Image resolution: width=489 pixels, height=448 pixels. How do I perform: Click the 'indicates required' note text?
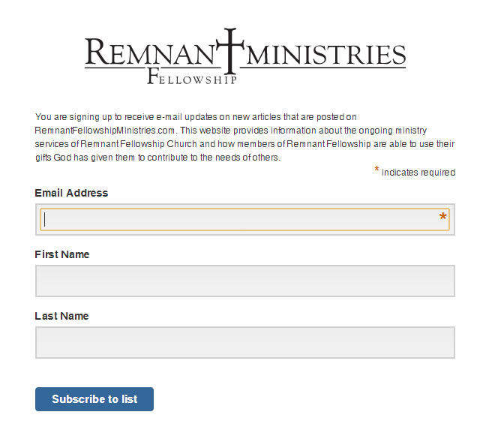click(418, 173)
